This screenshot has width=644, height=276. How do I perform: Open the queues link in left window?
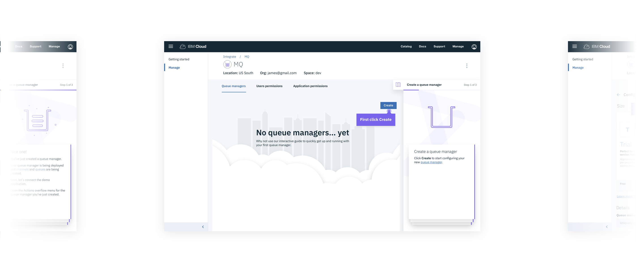(40, 170)
